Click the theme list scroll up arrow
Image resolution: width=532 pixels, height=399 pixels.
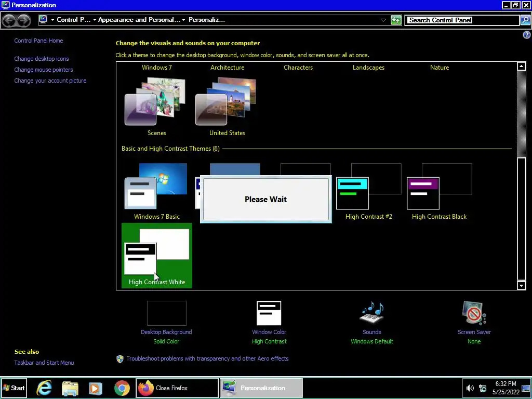tap(522, 66)
